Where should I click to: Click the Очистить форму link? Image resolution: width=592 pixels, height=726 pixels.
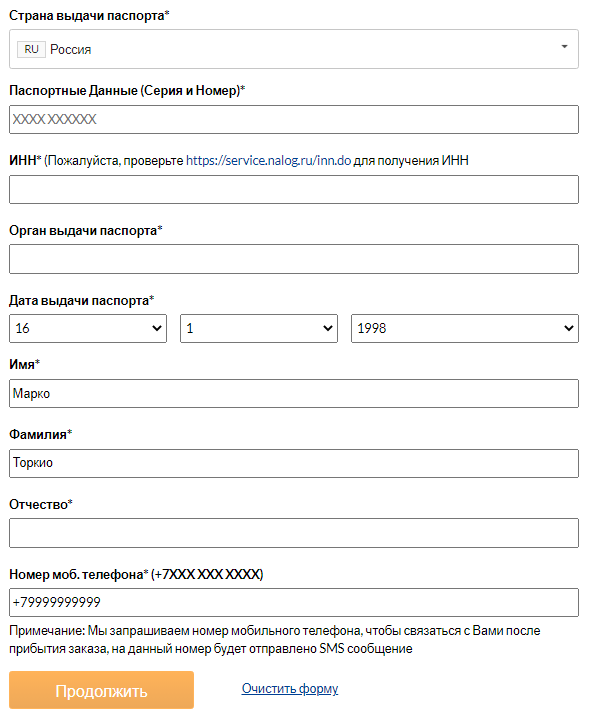[x=290, y=688]
